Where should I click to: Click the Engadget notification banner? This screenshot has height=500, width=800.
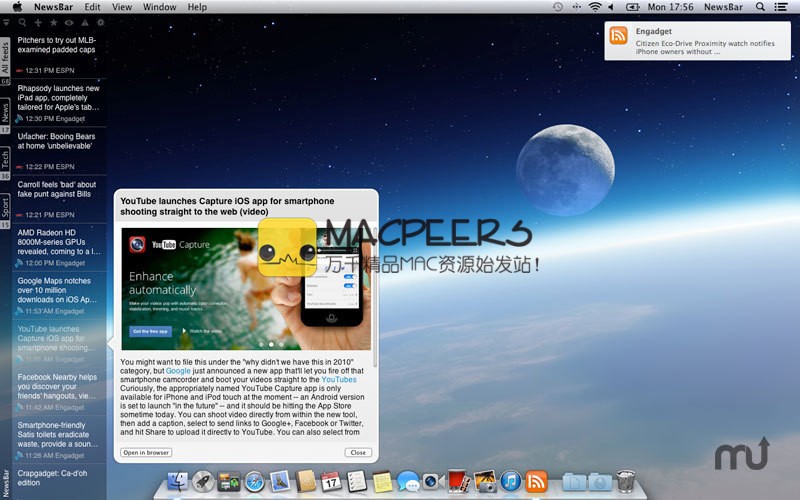[697, 41]
